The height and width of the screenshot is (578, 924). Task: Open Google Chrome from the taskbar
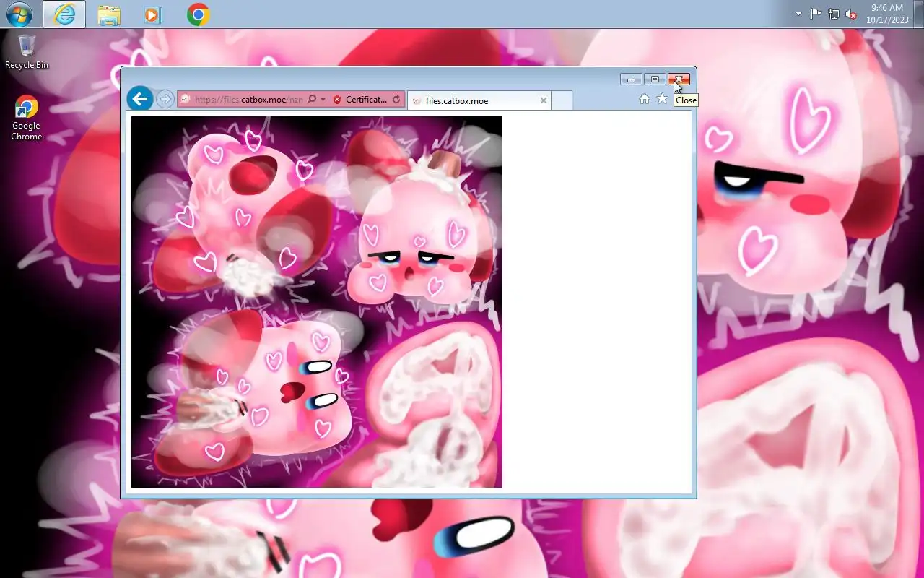coord(199,14)
